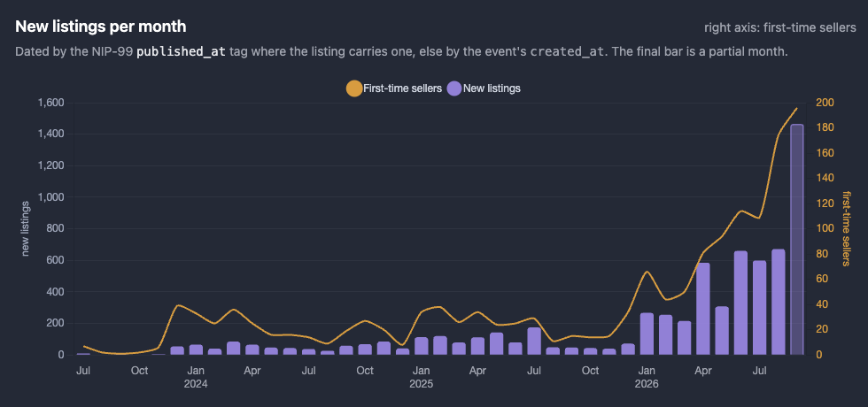Screen dimensions: 868x407
Task: Click the 'published_at' code text
Action: [181, 52]
